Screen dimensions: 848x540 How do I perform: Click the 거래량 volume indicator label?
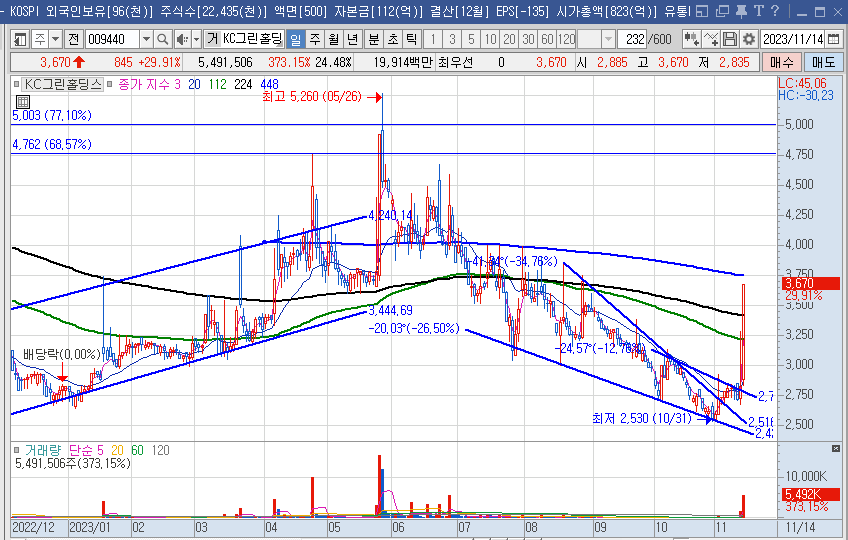[43, 450]
